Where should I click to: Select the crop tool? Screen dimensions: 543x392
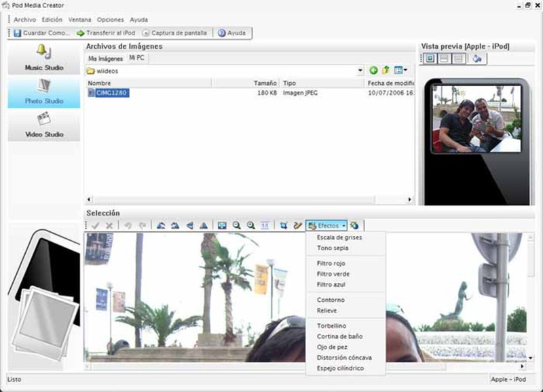pyautogui.click(x=284, y=226)
